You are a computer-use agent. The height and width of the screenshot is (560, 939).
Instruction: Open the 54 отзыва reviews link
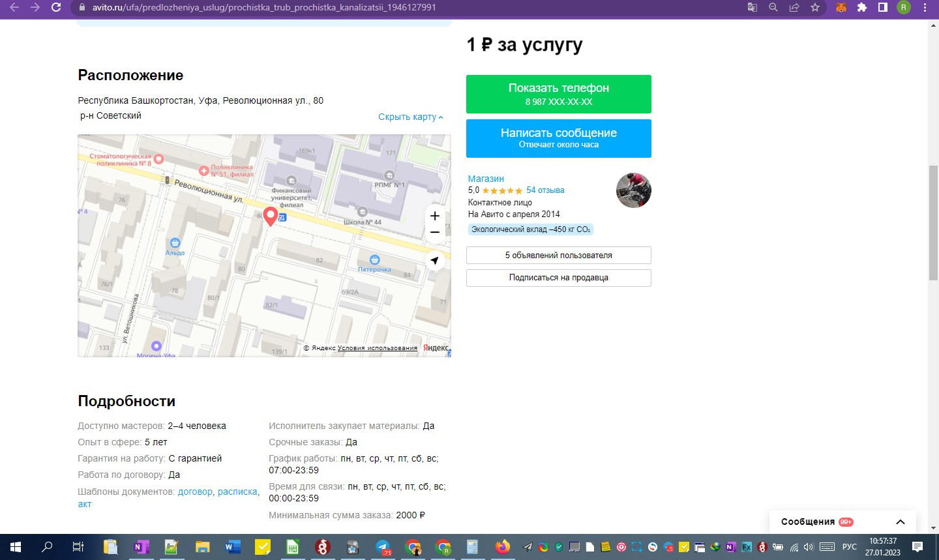545,190
